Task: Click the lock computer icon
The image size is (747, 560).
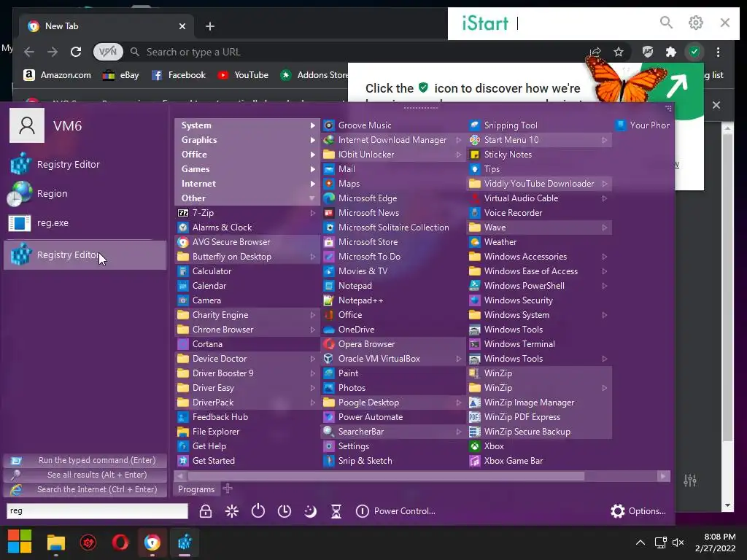Action: (x=205, y=511)
